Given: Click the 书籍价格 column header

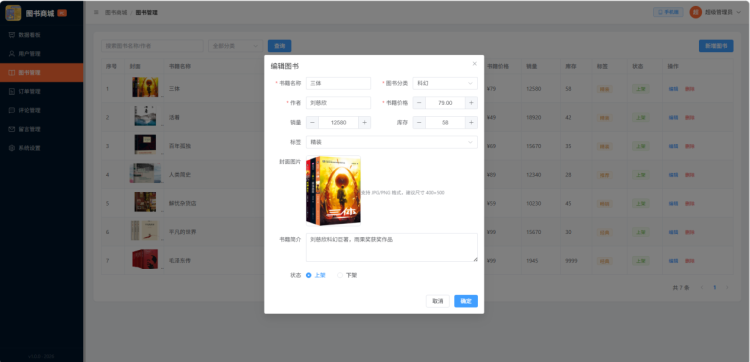Looking at the screenshot, I should coord(498,66).
